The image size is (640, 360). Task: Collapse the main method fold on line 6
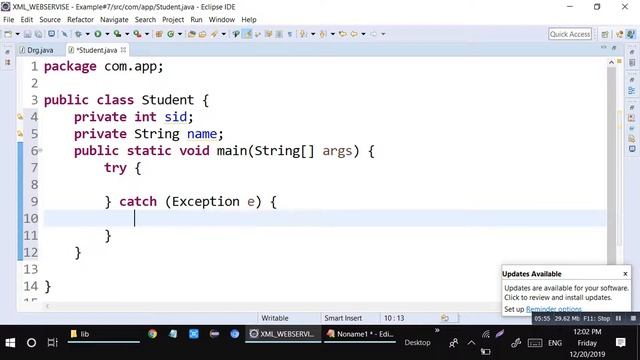pos(41,151)
